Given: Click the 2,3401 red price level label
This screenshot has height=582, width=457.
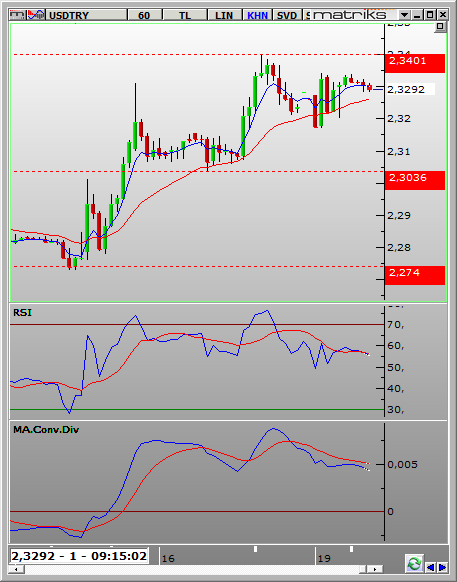Looking at the screenshot, I should [415, 63].
